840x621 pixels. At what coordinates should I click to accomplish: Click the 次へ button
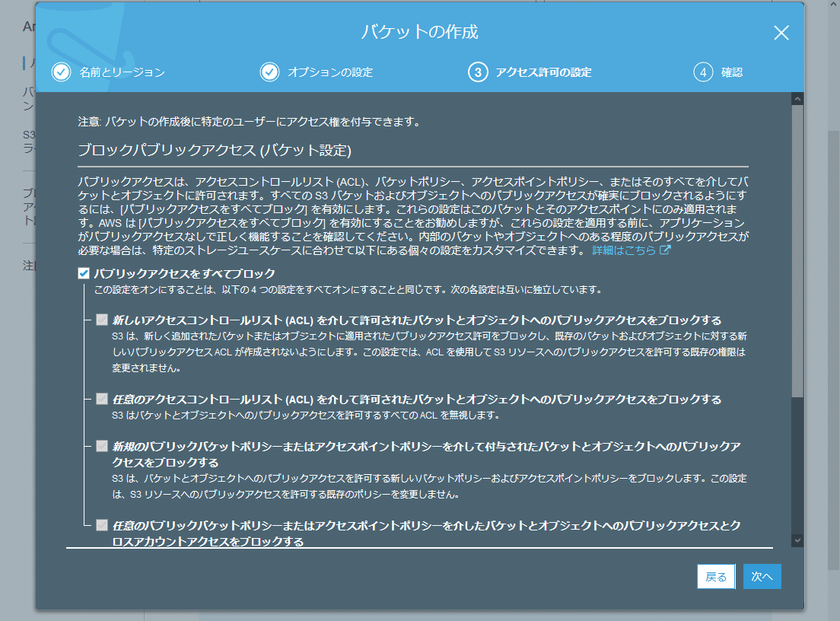pos(762,576)
